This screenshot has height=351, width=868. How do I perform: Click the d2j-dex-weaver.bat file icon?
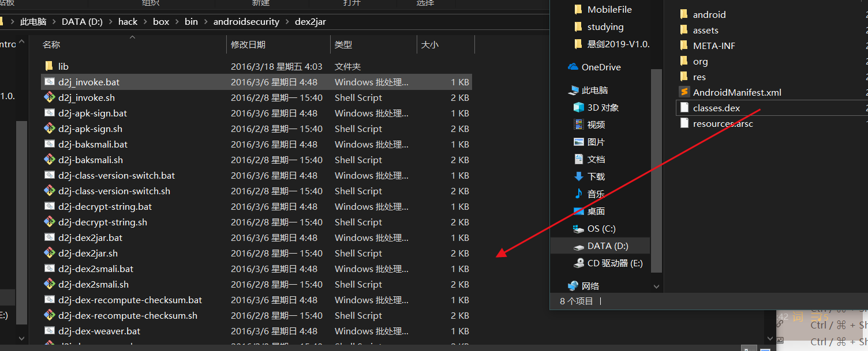coord(49,331)
